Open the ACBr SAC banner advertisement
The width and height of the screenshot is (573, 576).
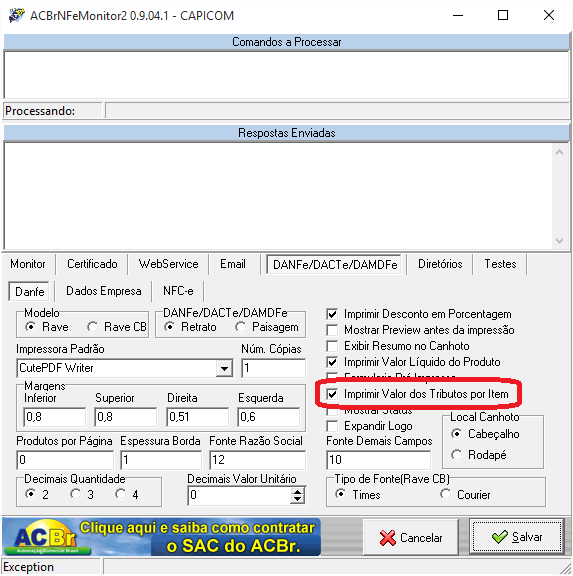[x=162, y=537]
